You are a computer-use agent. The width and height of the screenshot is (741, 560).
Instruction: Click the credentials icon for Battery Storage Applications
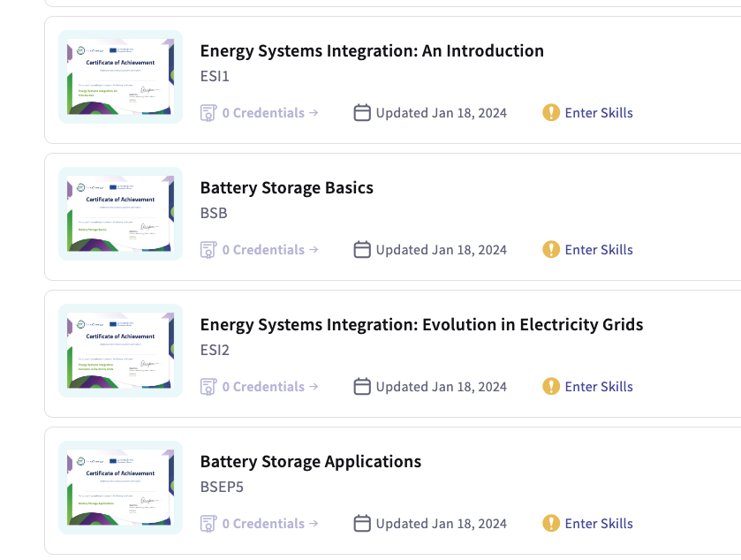[208, 524]
